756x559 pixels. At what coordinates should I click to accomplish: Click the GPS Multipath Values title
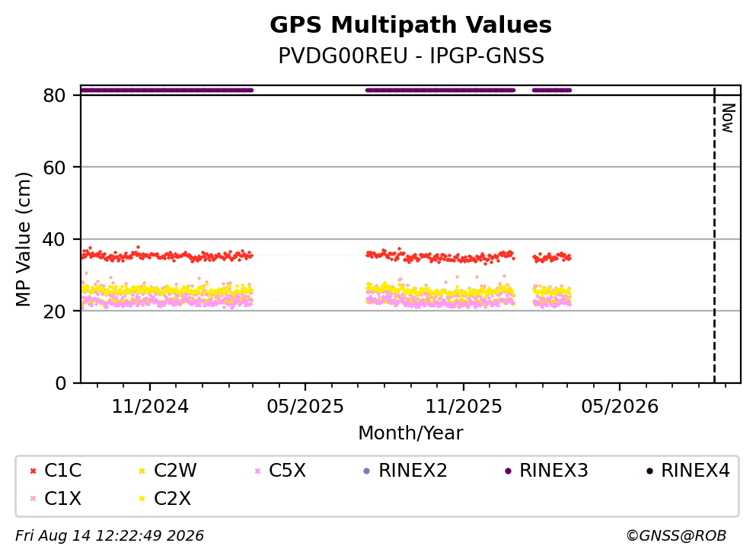[x=411, y=25]
